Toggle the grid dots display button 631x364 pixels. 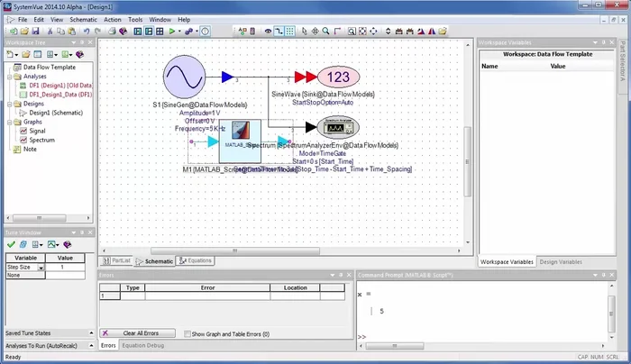[289, 32]
